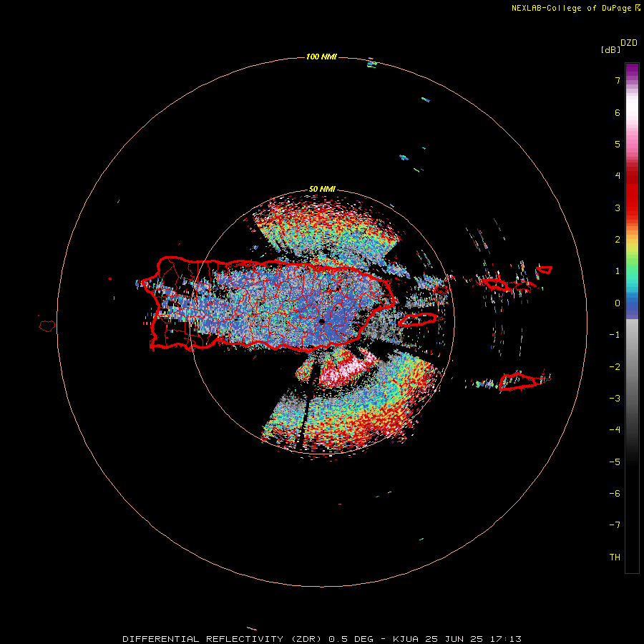Screen dimensions: 644x644
Task: Click the -1 value on color scale
Action: click(615, 335)
